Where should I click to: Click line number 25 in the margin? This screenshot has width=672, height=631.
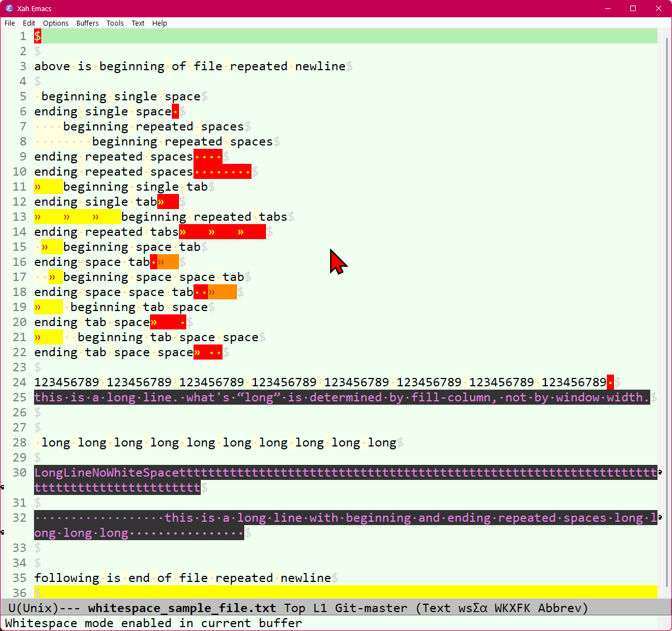tap(20, 397)
